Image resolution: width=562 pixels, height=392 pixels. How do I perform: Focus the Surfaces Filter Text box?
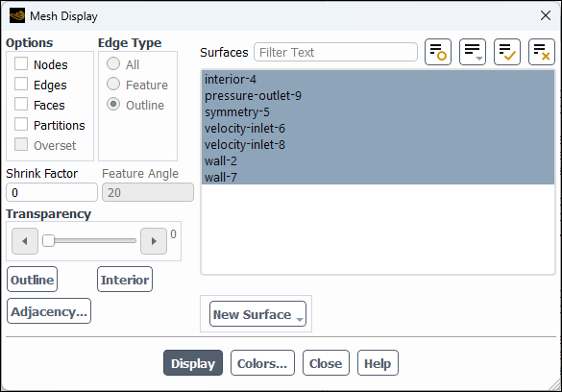(335, 52)
